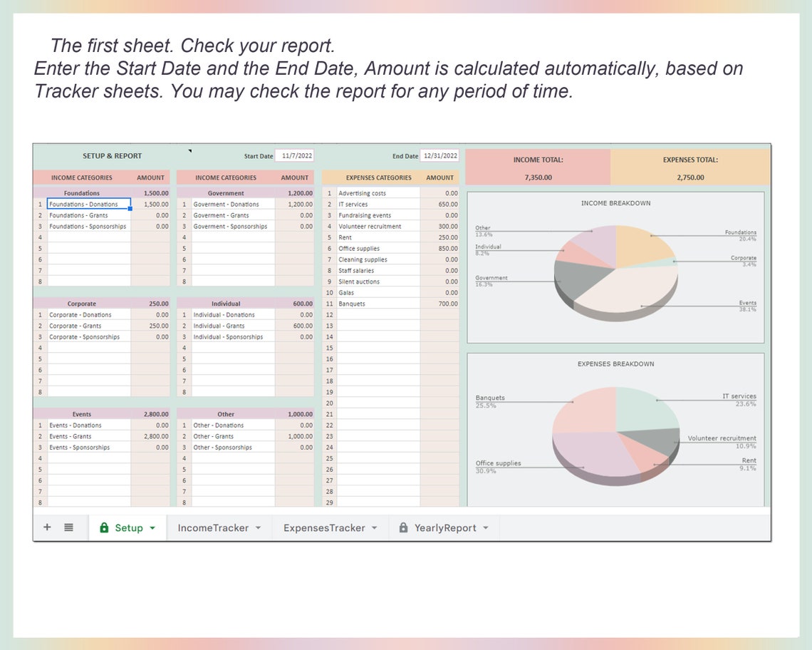Viewport: 812px width, 650px height.
Task: Select the Volunteer recruitment expense cell
Action: click(378, 226)
